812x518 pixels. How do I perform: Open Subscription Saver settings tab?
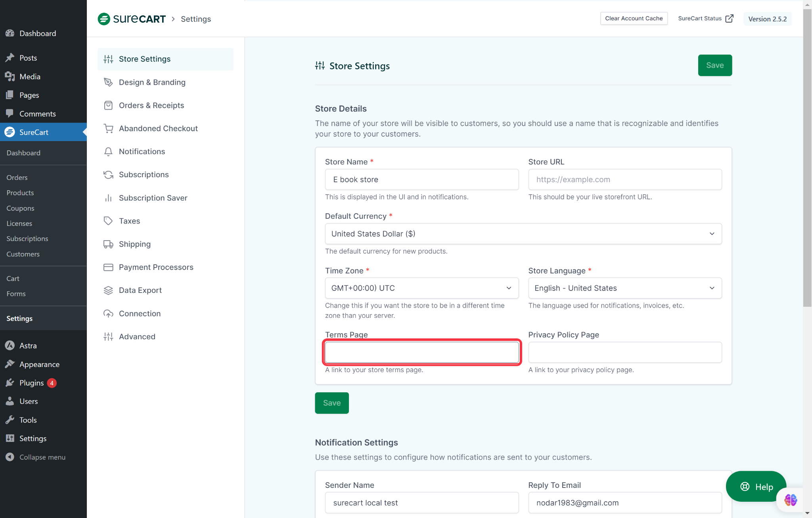pos(153,198)
